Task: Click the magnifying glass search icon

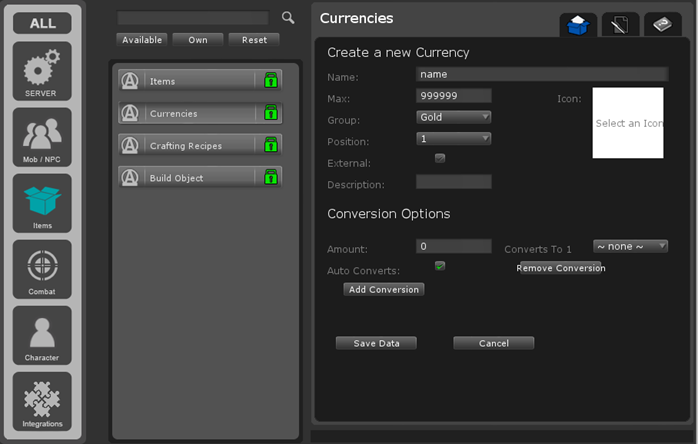Action: point(288,18)
